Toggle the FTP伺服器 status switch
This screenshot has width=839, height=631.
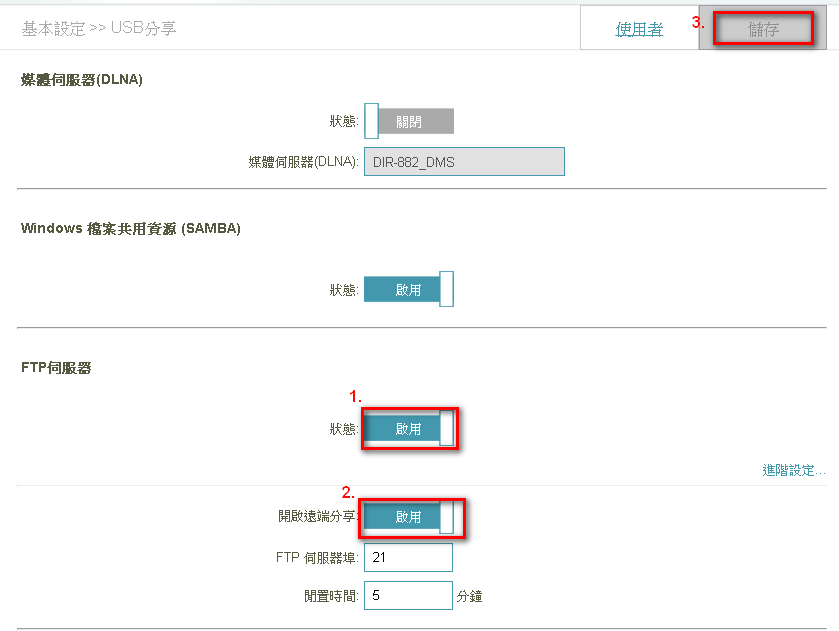pyautogui.click(x=409, y=429)
